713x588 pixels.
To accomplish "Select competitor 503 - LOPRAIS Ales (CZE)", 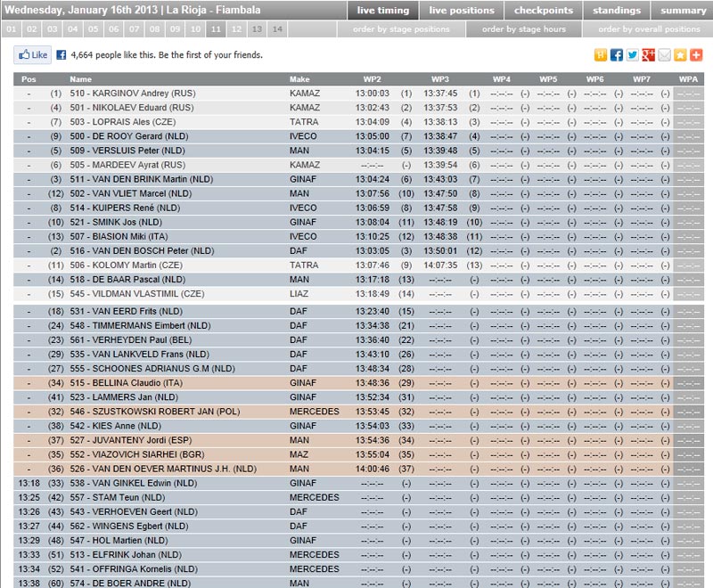I will [x=123, y=122].
